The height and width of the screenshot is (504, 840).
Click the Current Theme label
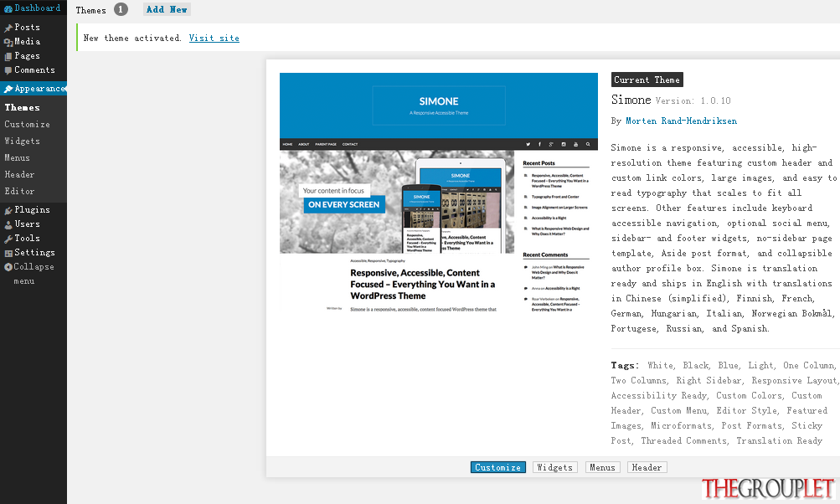tap(647, 80)
